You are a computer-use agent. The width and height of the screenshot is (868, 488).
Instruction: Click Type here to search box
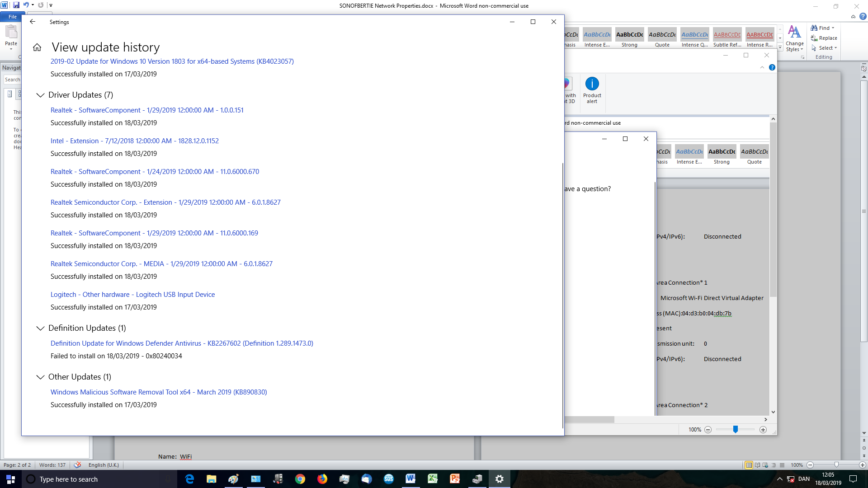tap(99, 479)
